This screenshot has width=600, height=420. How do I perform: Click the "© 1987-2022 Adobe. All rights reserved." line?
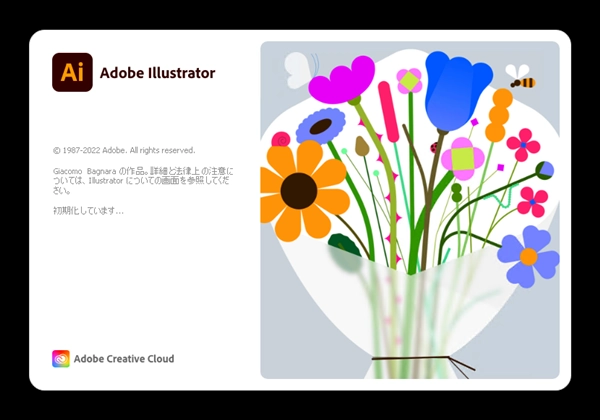tap(124, 150)
